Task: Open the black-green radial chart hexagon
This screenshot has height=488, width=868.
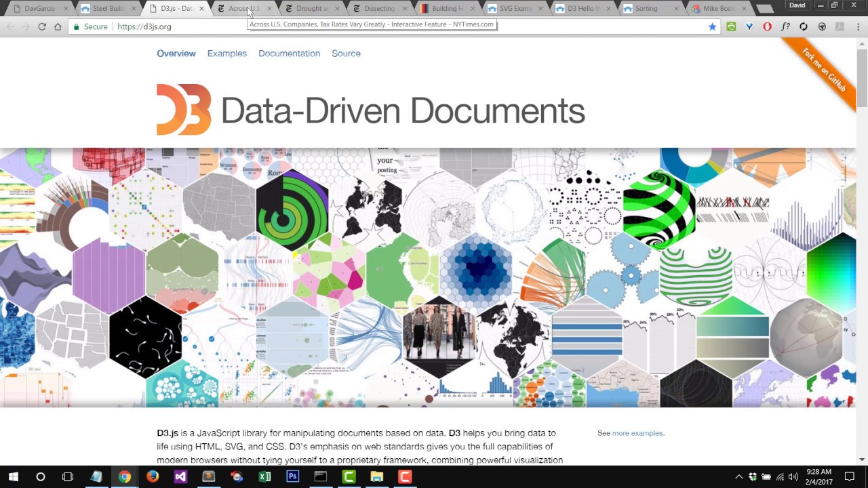Action: point(292,210)
